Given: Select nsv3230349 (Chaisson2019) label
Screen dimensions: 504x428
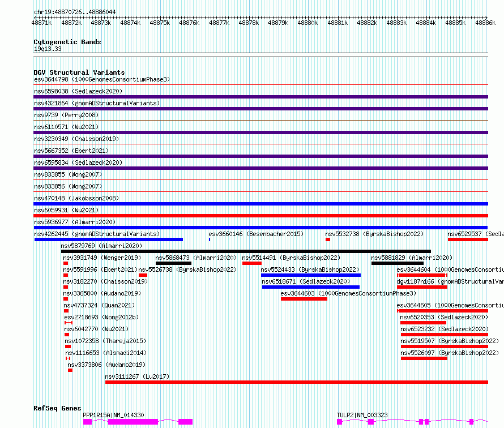Looking at the screenshot, I should [x=76, y=139].
